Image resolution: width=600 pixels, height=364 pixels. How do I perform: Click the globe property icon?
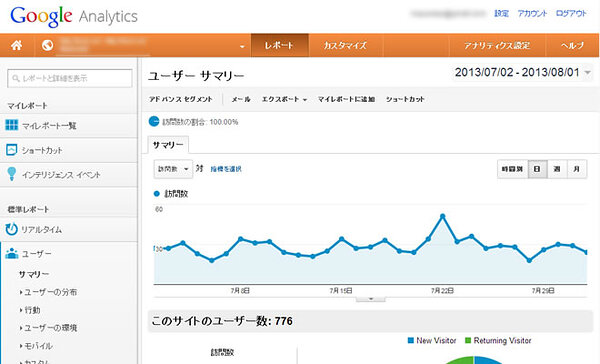[x=47, y=46]
